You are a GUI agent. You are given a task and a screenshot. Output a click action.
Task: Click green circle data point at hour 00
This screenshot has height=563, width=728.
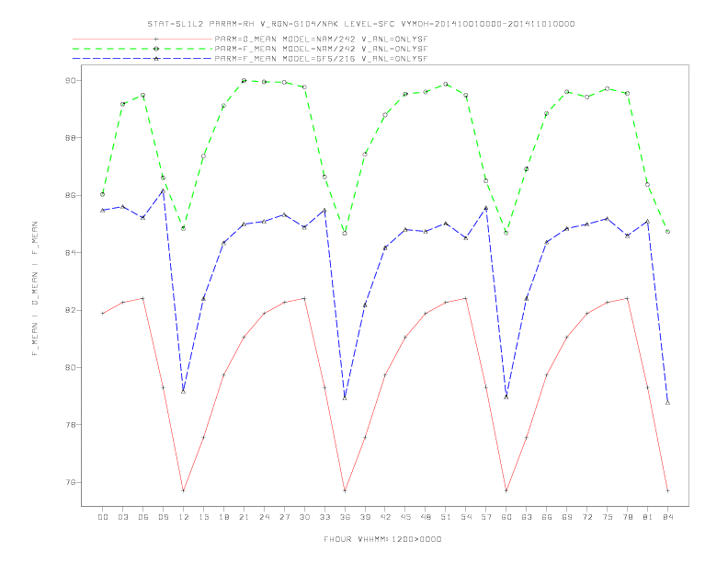point(103,194)
